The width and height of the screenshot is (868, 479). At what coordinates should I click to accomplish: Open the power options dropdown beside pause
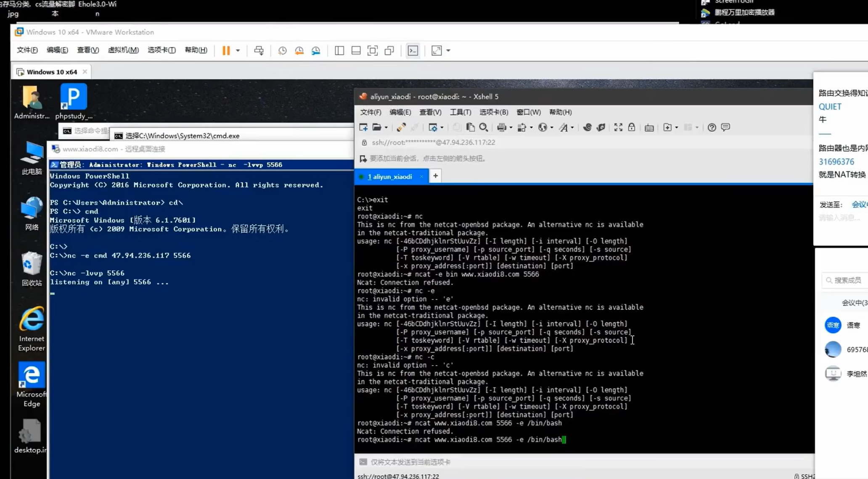point(238,50)
